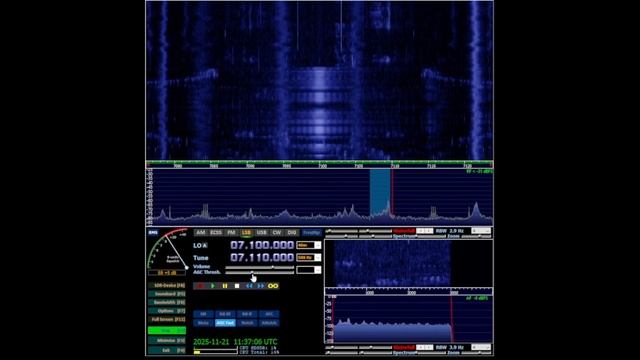Click the AF Waterfall averaging stepper

point(424,347)
